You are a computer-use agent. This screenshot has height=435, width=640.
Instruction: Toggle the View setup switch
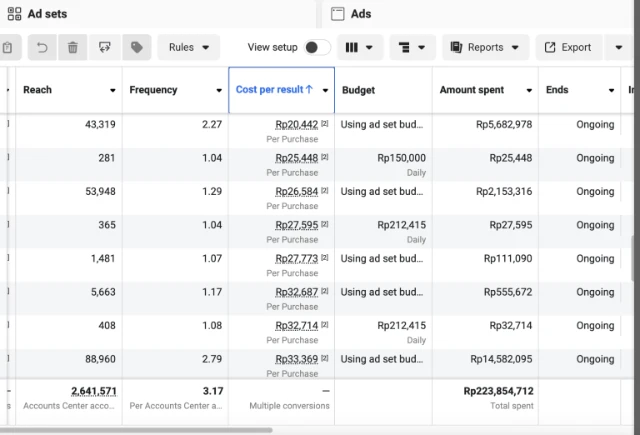coord(316,47)
